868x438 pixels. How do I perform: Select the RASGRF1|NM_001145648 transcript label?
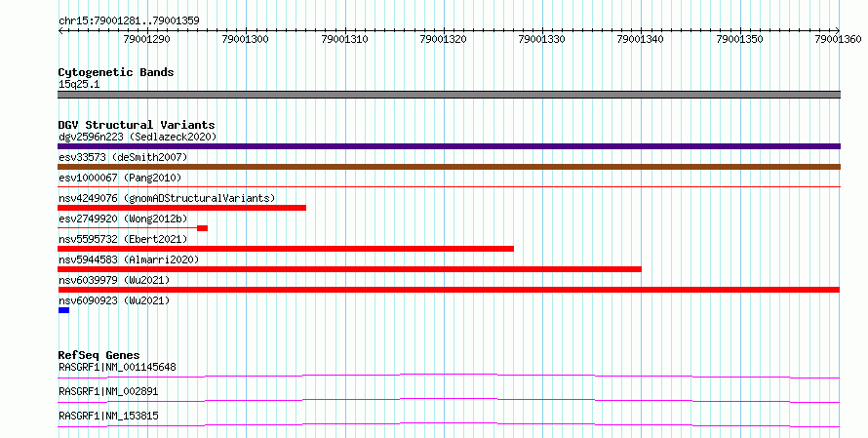[x=117, y=367]
